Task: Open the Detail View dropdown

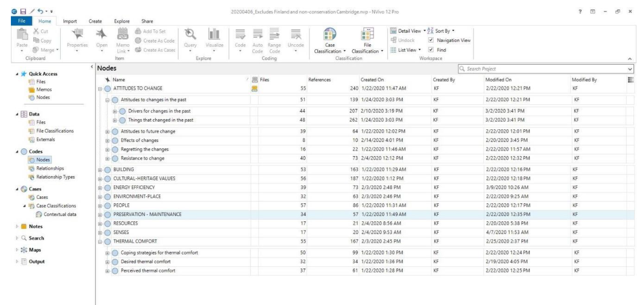Action: (x=408, y=31)
